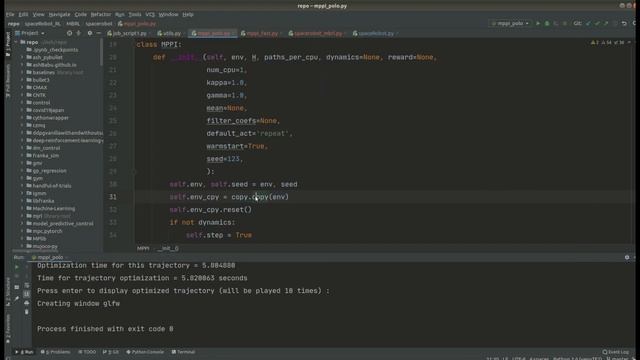Click the locate/select opened file target icon

[69, 33]
